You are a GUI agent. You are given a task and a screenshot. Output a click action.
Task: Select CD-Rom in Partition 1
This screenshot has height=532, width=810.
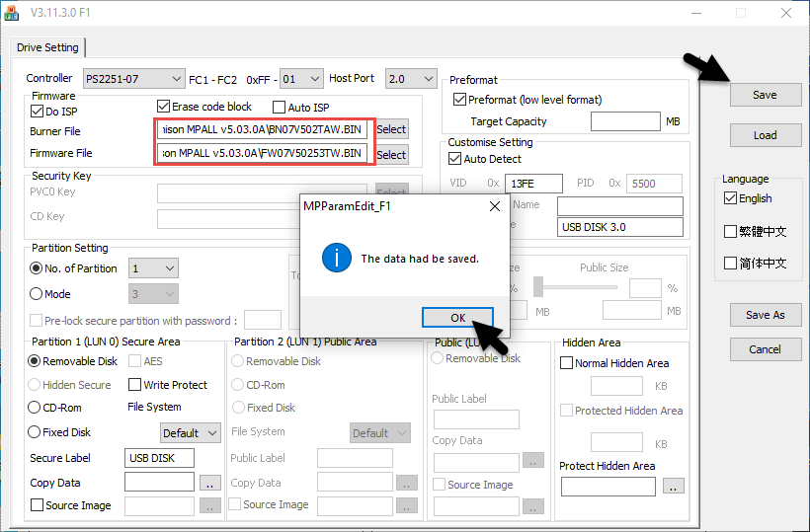pyautogui.click(x=35, y=407)
